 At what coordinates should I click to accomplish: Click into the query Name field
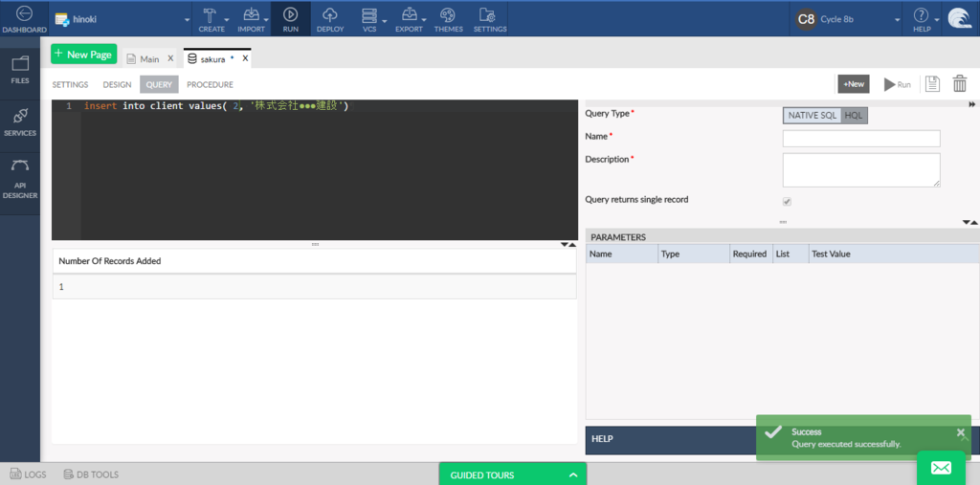[861, 138]
